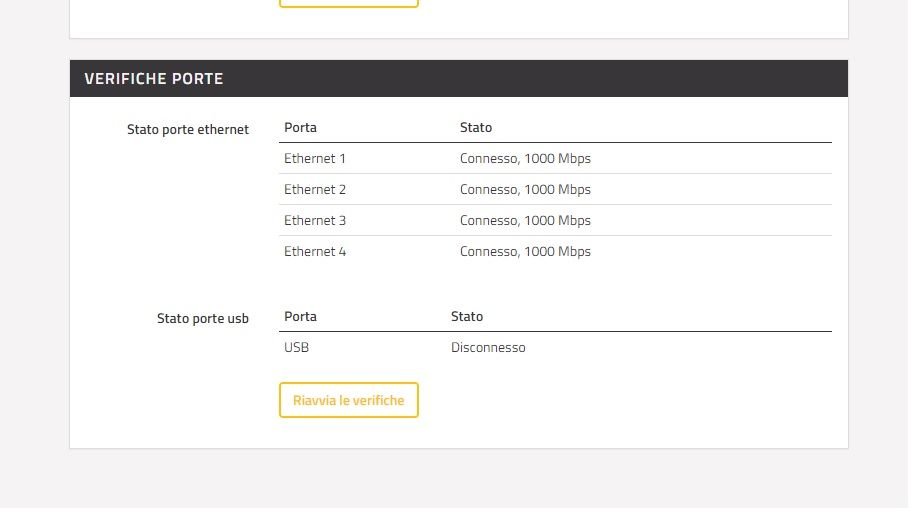The image size is (917, 514).
Task: Click the Porta header in USB table
Action: pos(300,316)
